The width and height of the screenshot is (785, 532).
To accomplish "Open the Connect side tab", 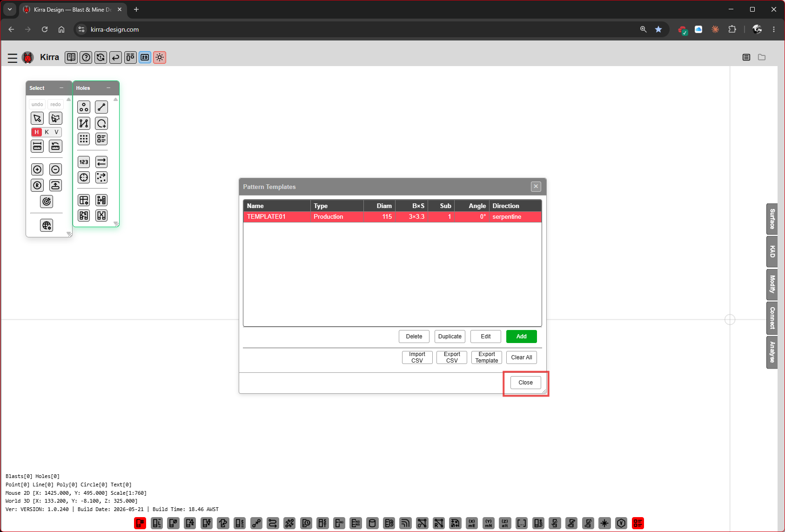I will (x=772, y=318).
